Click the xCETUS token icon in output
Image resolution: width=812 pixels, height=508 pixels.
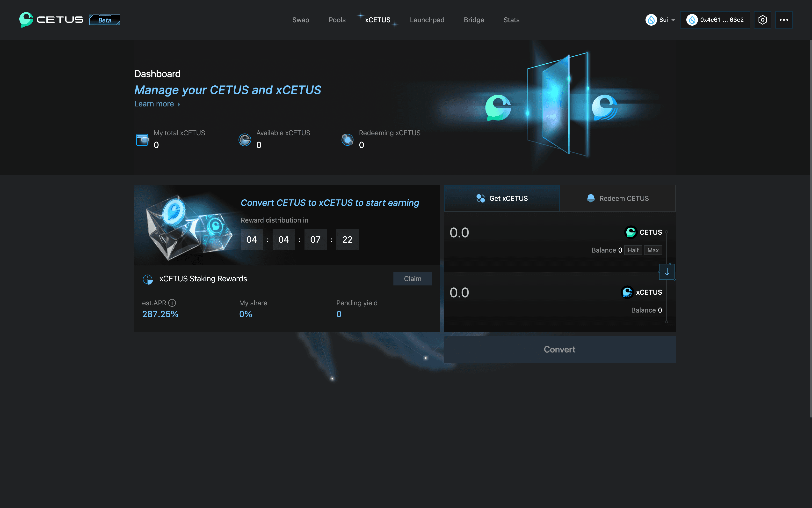pyautogui.click(x=627, y=292)
